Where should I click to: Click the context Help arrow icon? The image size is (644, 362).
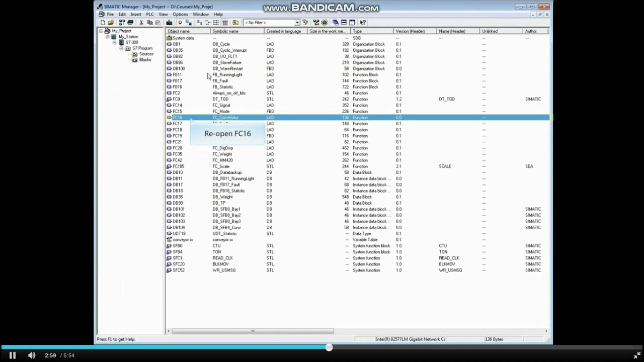tap(363, 22)
